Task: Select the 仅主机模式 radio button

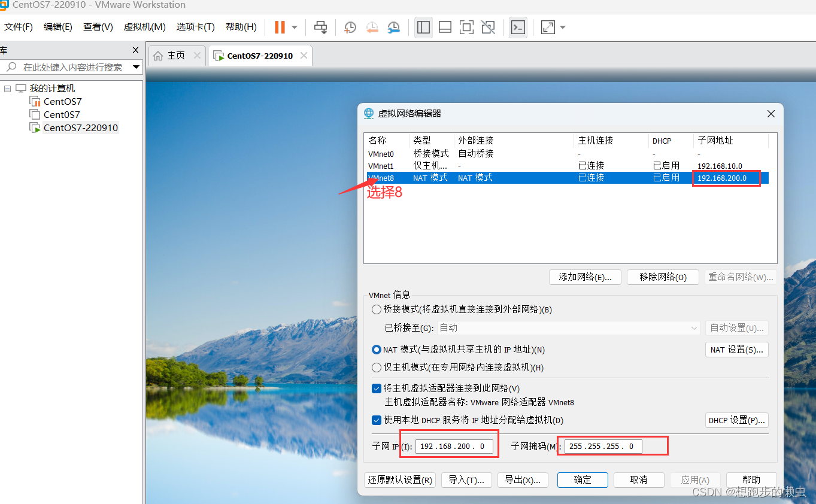Action: click(x=377, y=368)
